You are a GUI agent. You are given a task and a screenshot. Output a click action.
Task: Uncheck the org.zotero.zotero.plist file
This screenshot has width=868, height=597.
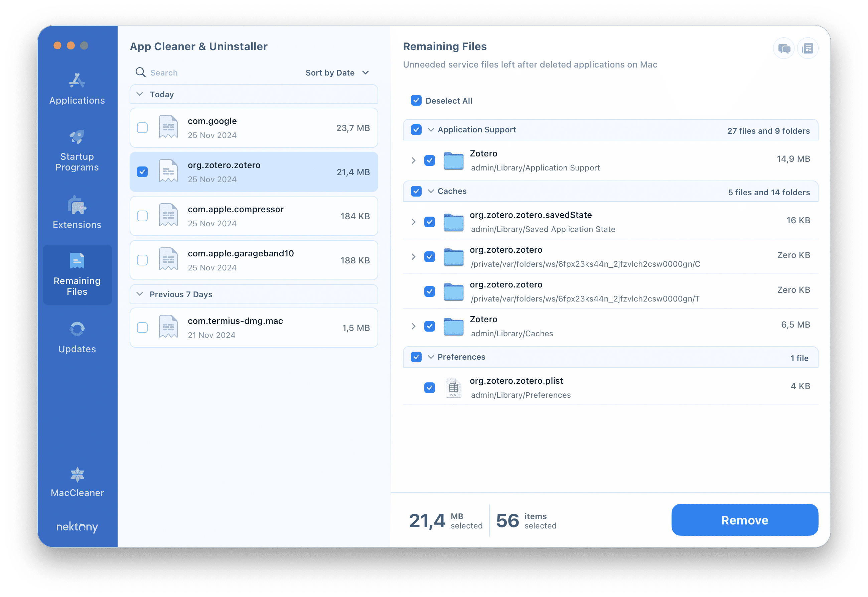(429, 386)
